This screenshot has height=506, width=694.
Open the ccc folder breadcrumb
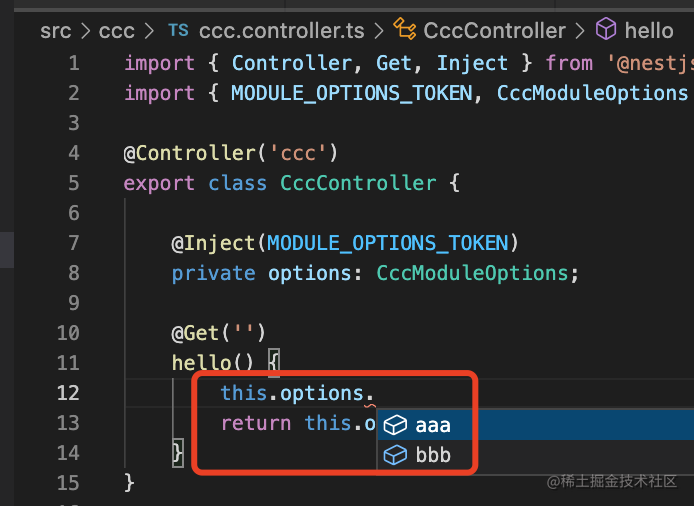117,31
